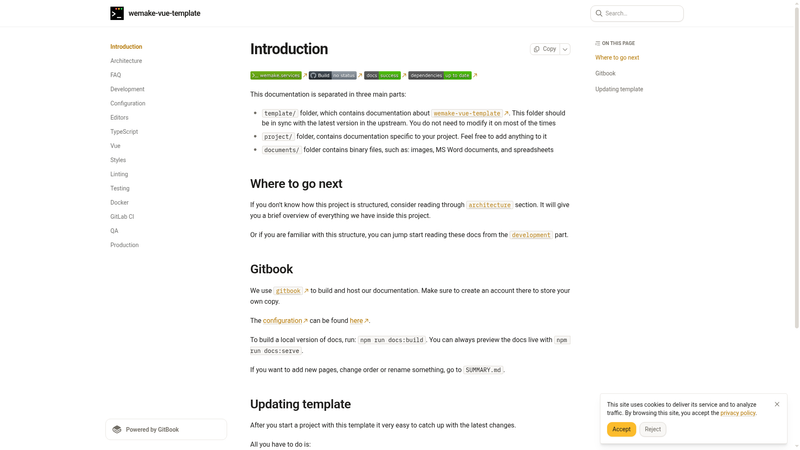The width and height of the screenshot is (800, 450).
Task: Click the page vertical scrollbar
Action: coord(796,166)
